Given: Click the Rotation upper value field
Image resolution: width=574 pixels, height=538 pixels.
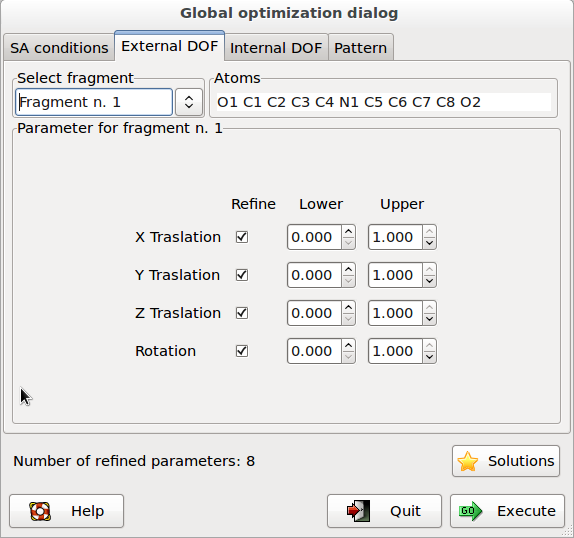Looking at the screenshot, I should (395, 351).
